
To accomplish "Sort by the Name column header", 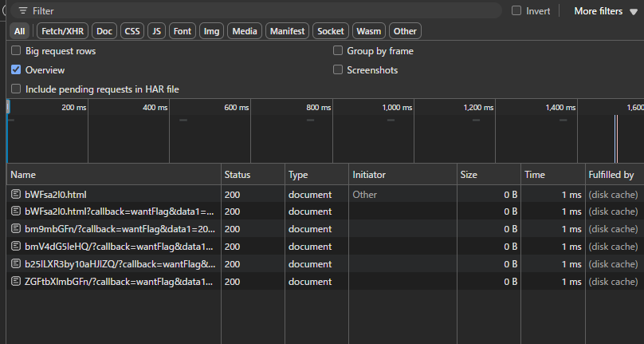I will tap(114, 175).
